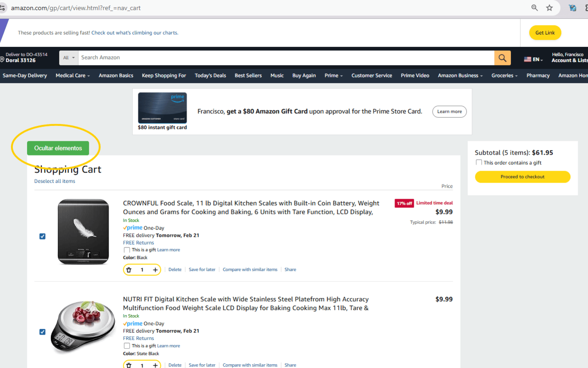Click the orange search magnifier button
Image resolution: width=588 pixels, height=368 pixels.
(503, 58)
